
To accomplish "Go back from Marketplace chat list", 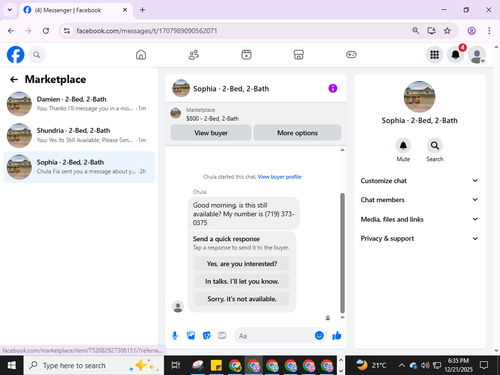I will [14, 79].
